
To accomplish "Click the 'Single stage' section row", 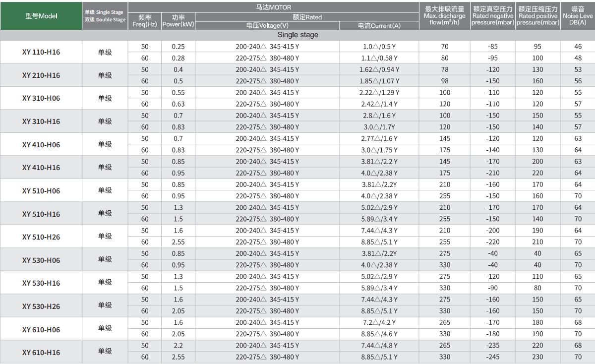I will pos(297,35).
